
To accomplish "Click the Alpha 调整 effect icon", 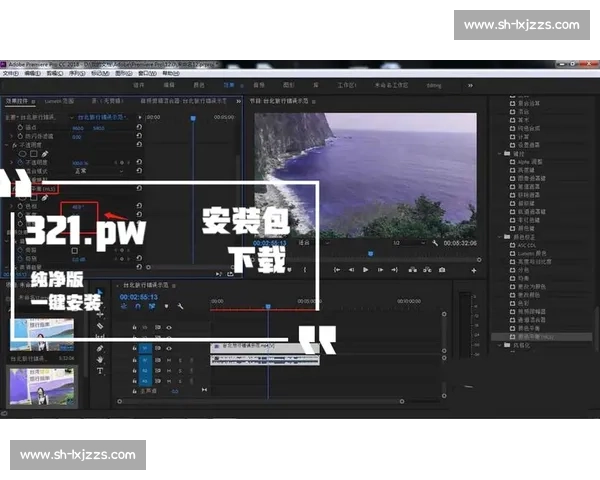I will pyautogui.click(x=512, y=162).
